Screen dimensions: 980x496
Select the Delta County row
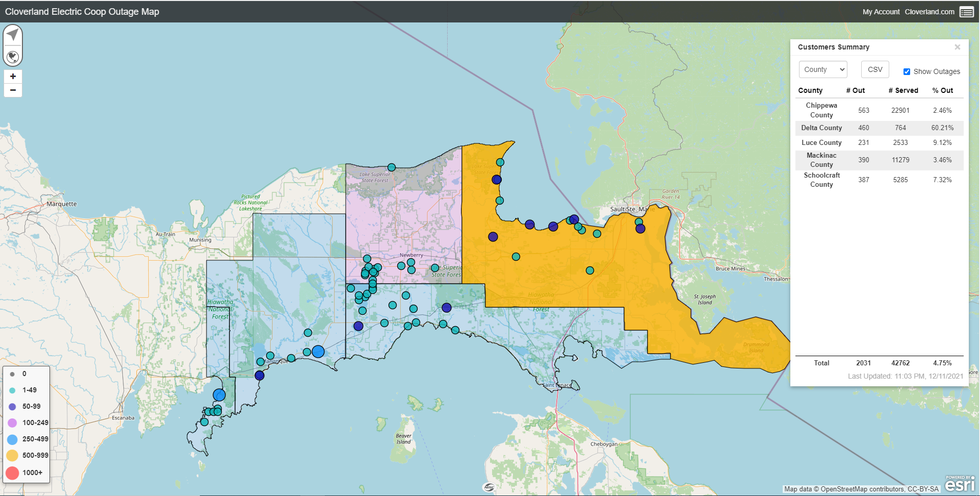pyautogui.click(x=880, y=128)
